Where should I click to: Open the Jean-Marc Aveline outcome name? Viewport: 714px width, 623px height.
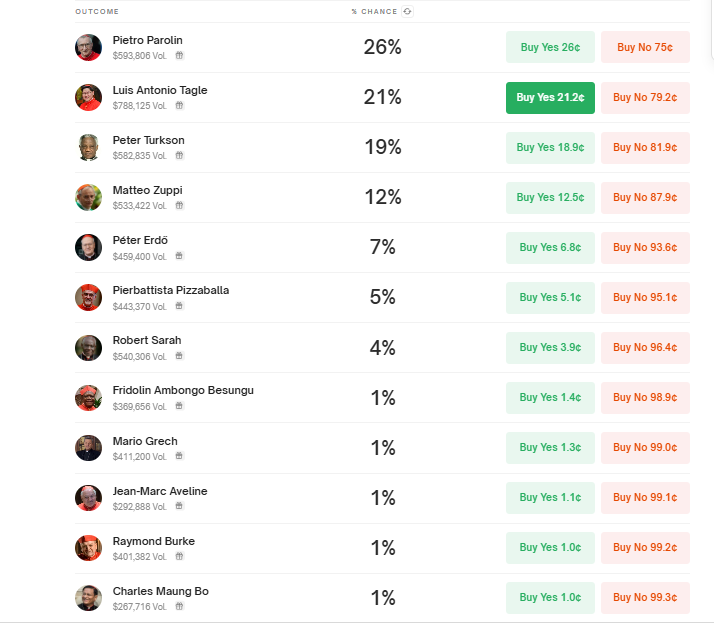click(160, 491)
